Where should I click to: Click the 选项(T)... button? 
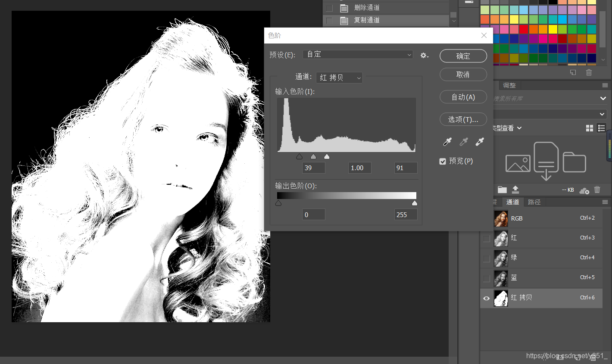pos(463,119)
